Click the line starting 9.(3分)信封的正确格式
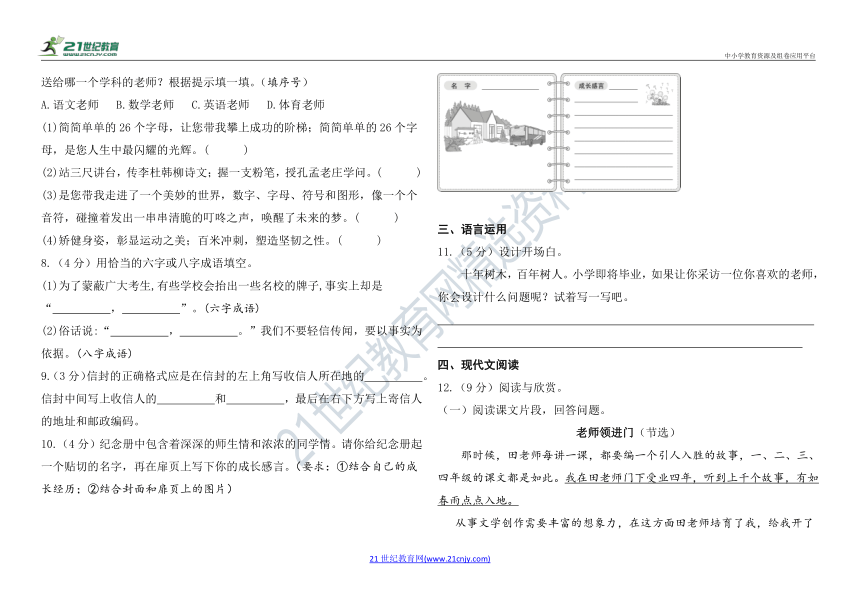This screenshot has width=860, height=608. click(234, 376)
